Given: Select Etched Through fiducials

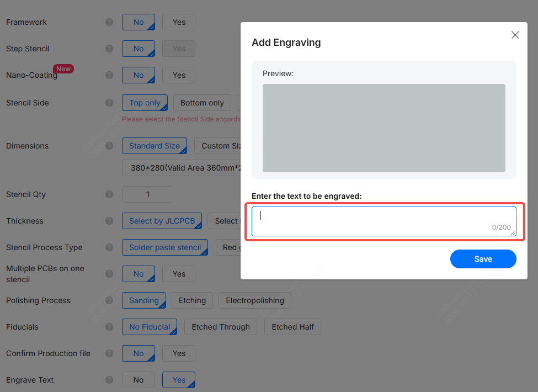Looking at the screenshot, I should [221, 327].
